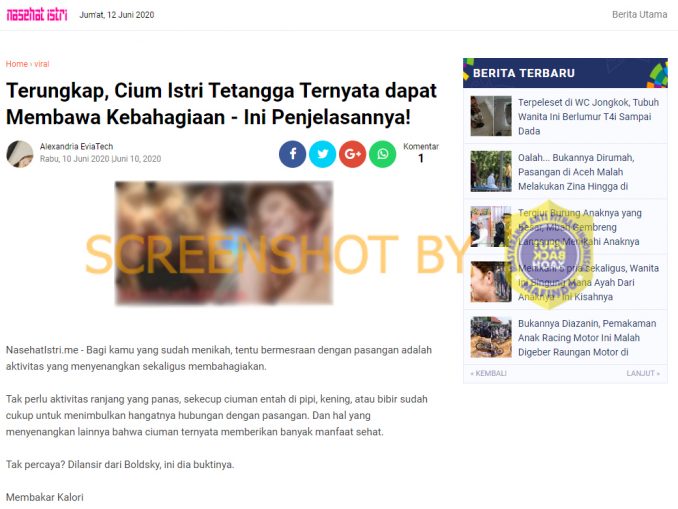Viewport: 678px width, 509px height.
Task: Click the Nasehat Istri site logo
Action: 37,15
